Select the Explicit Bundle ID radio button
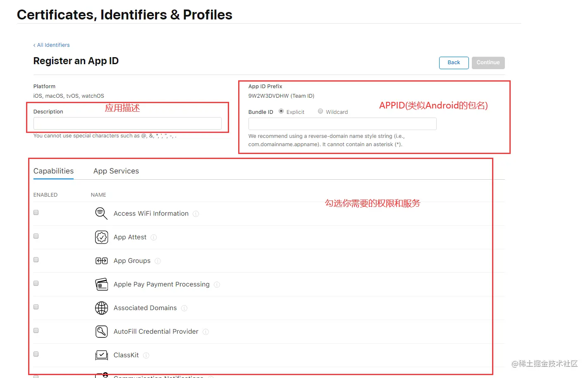This screenshot has height=378, width=588. [x=281, y=111]
